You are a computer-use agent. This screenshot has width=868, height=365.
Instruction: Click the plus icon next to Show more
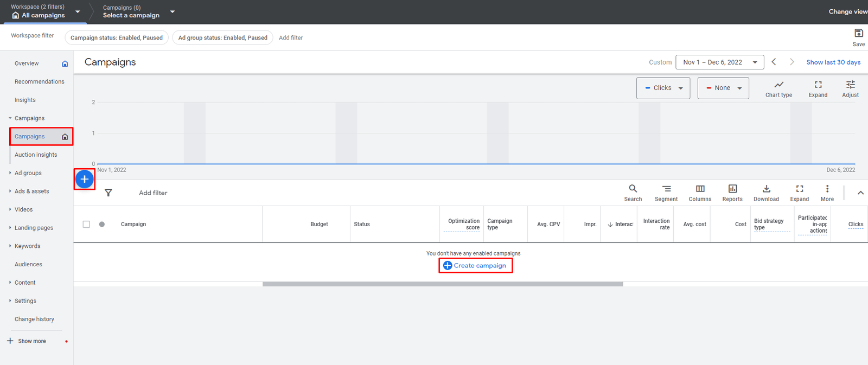click(x=10, y=341)
